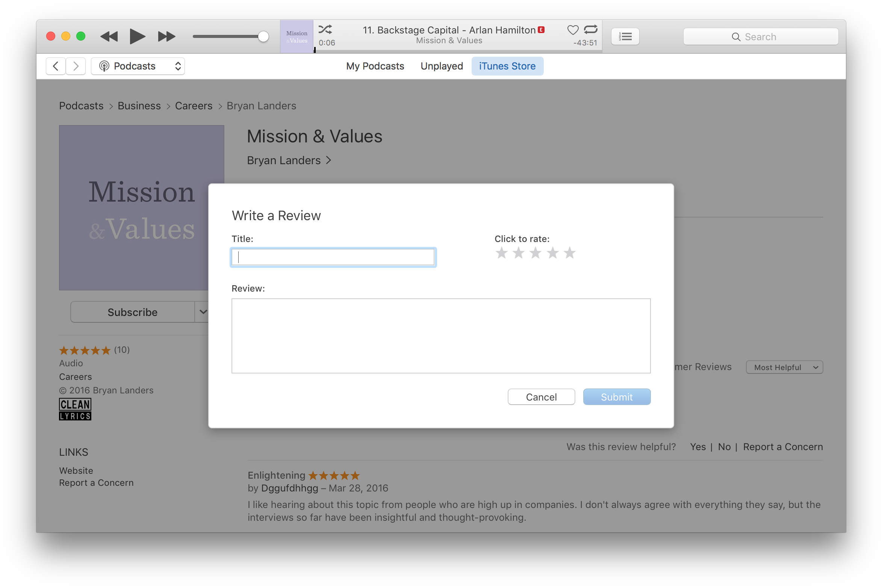The width and height of the screenshot is (882, 588).
Task: Mark review not helpful with No
Action: click(724, 447)
